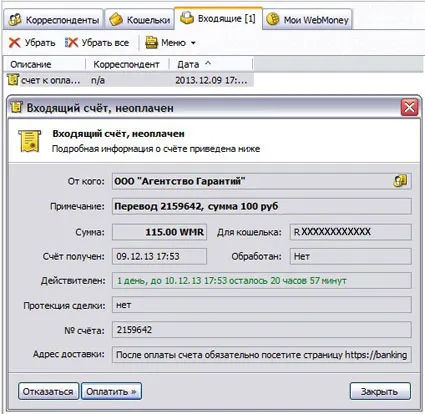Click the № счёта field 2159642

click(262, 330)
